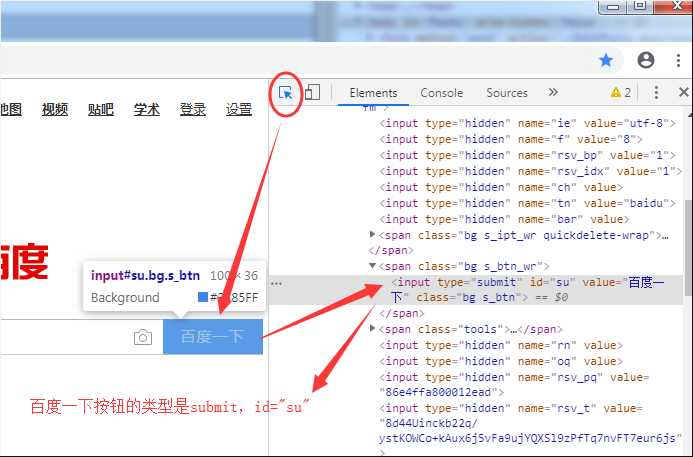This screenshot has height=457, width=693.
Task: Close the DevTools panel
Action: pyautogui.click(x=684, y=92)
